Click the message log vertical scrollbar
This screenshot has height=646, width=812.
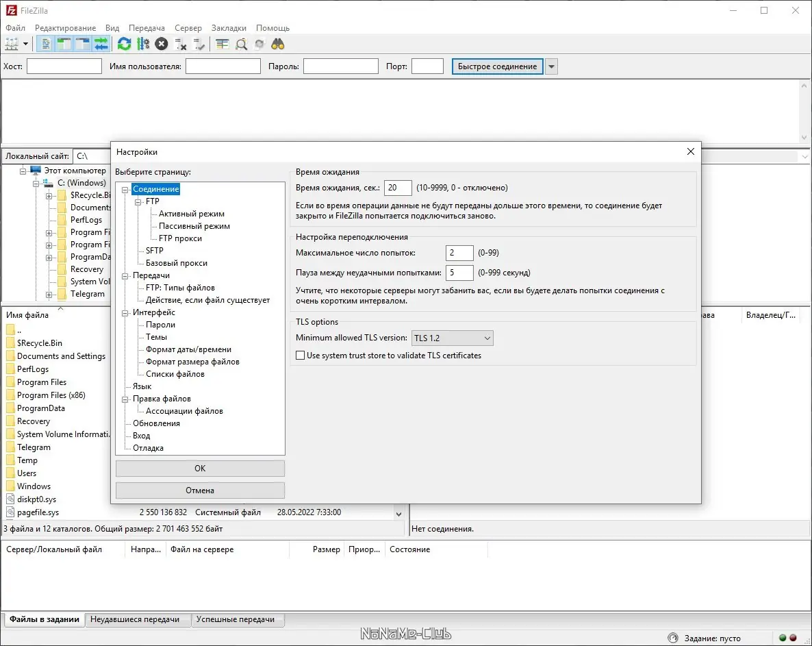point(804,112)
